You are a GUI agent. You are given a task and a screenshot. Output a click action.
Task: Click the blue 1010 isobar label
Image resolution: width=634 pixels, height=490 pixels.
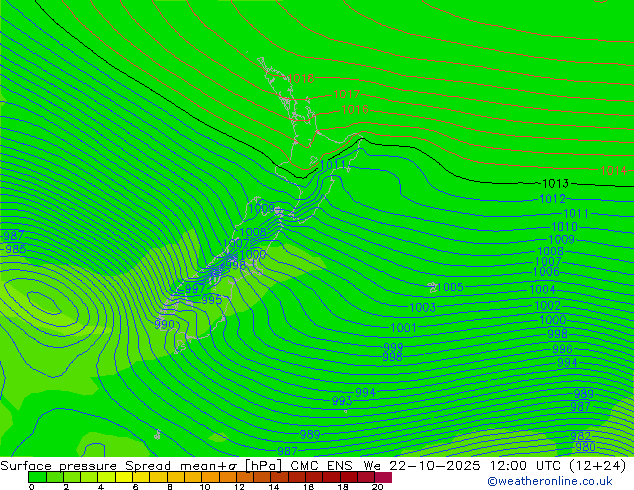[564, 227]
